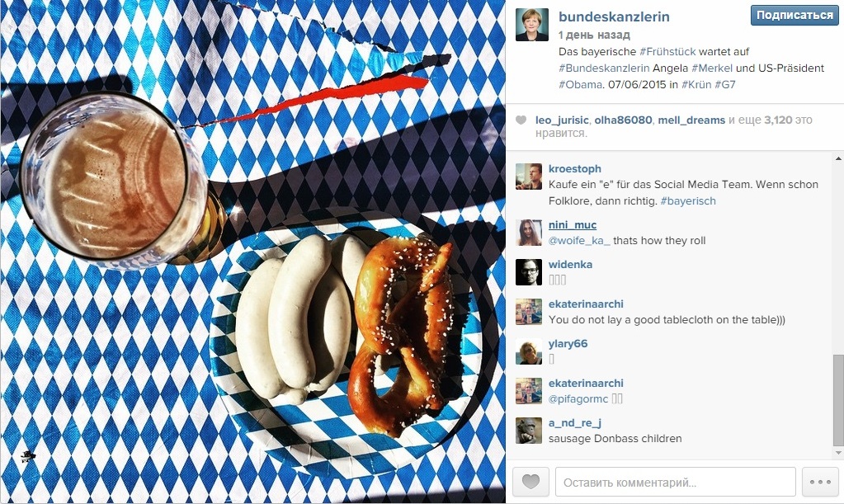The image size is (844, 504).
Task: Click ylary66's avatar image
Action: click(x=529, y=351)
